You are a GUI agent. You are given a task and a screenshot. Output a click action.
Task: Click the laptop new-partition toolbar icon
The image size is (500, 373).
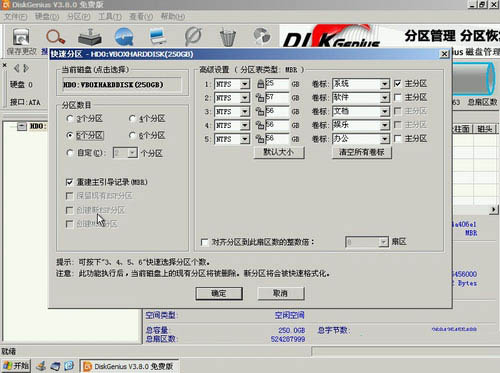point(158,37)
